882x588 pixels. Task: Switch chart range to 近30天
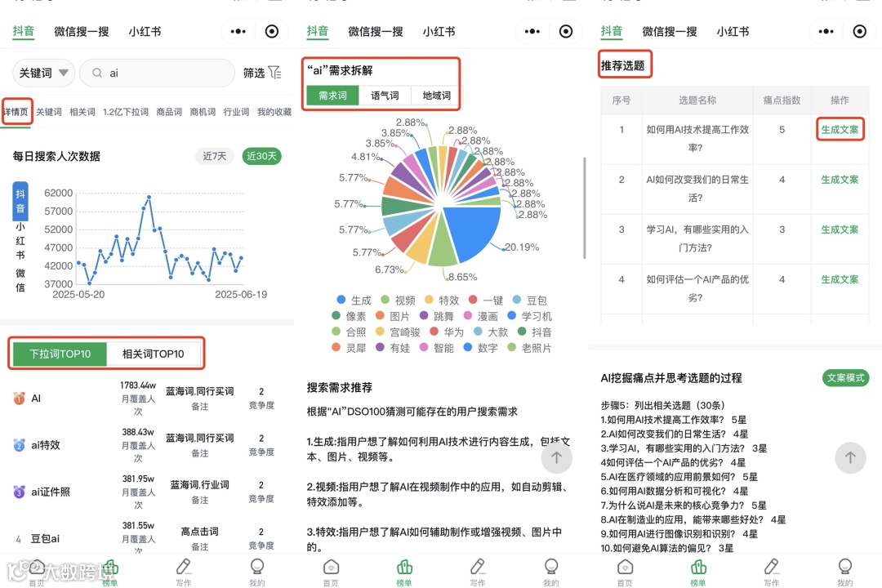coord(261,156)
